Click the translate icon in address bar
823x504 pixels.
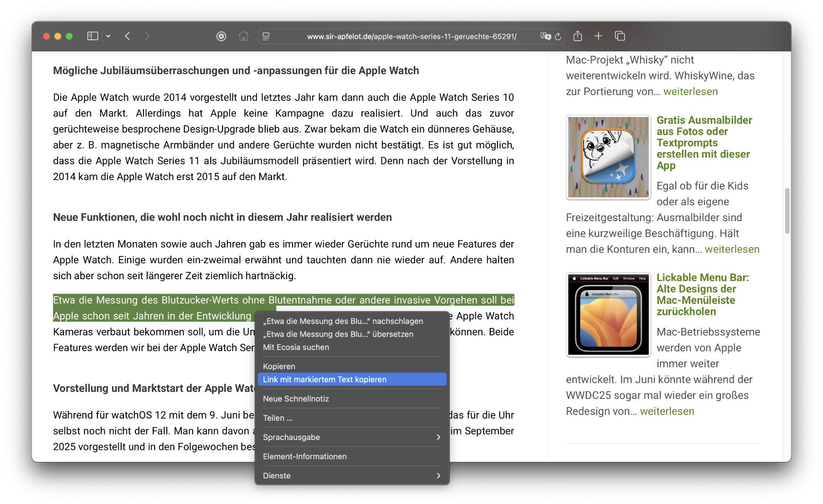point(545,36)
